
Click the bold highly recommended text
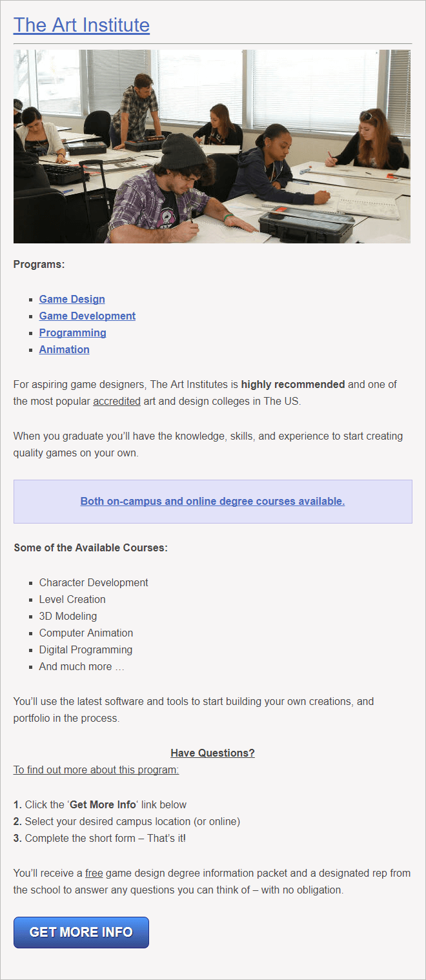(x=293, y=384)
